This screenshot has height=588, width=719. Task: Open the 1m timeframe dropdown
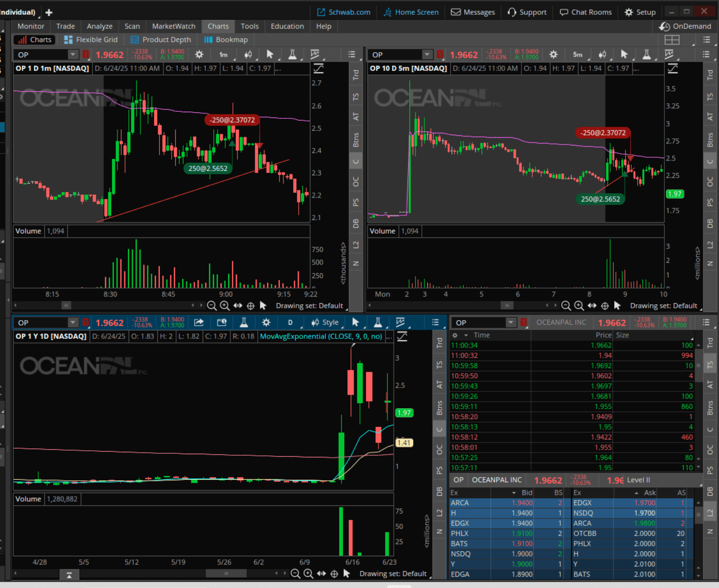pyautogui.click(x=224, y=54)
